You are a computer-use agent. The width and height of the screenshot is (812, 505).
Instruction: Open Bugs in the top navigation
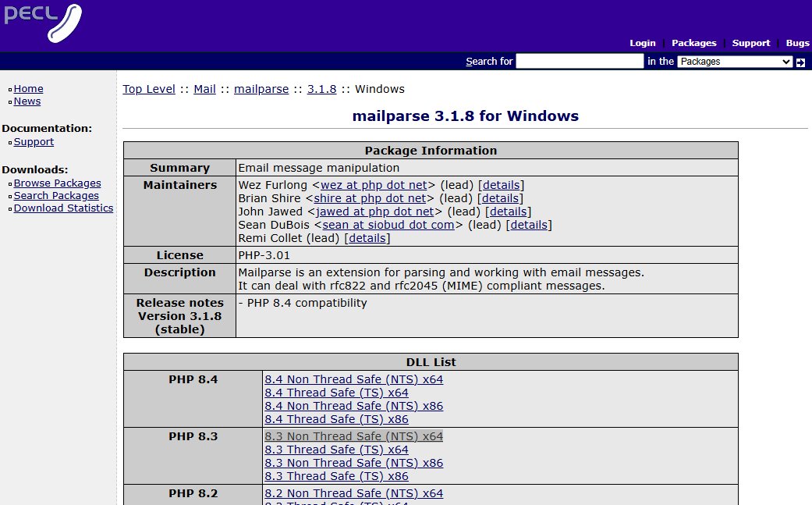tap(797, 43)
